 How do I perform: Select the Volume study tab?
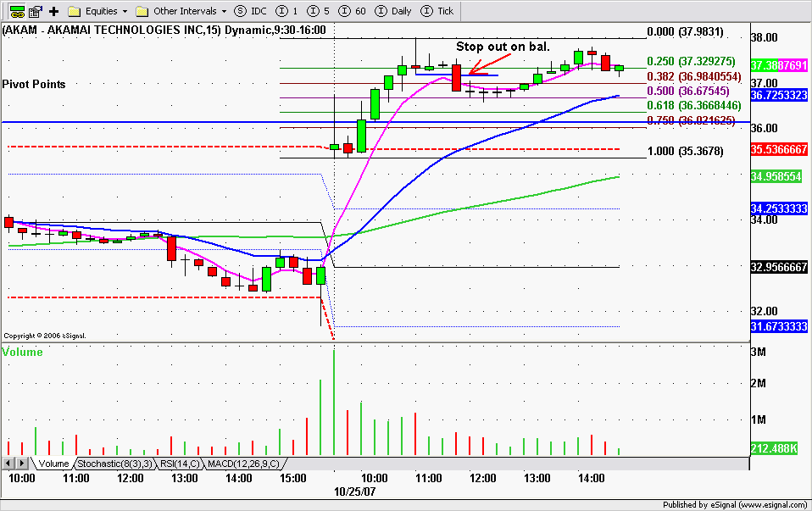point(53,464)
